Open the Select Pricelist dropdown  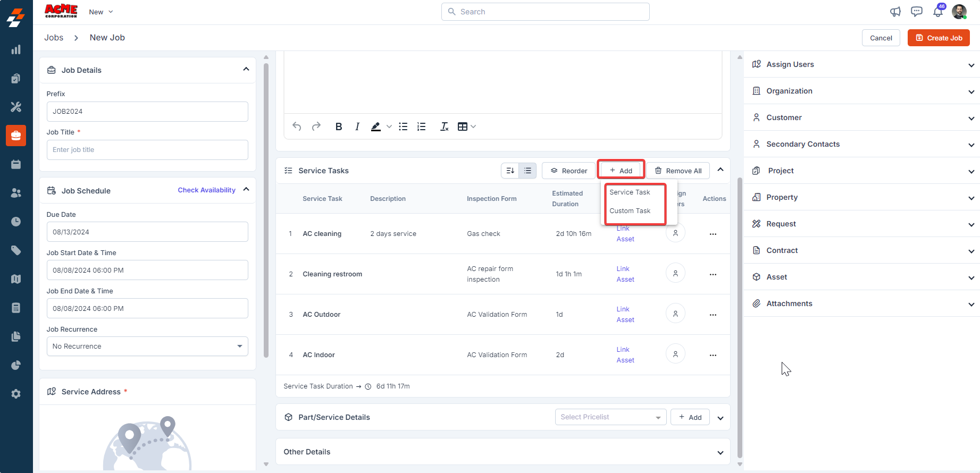(x=610, y=417)
